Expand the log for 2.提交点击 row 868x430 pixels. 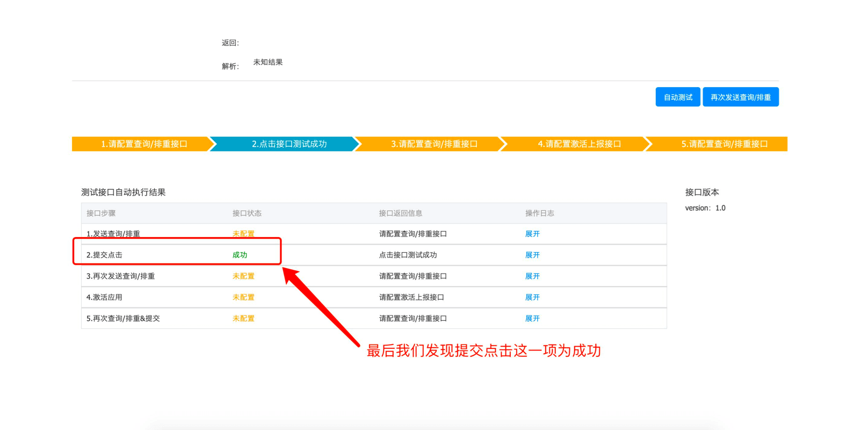click(532, 255)
